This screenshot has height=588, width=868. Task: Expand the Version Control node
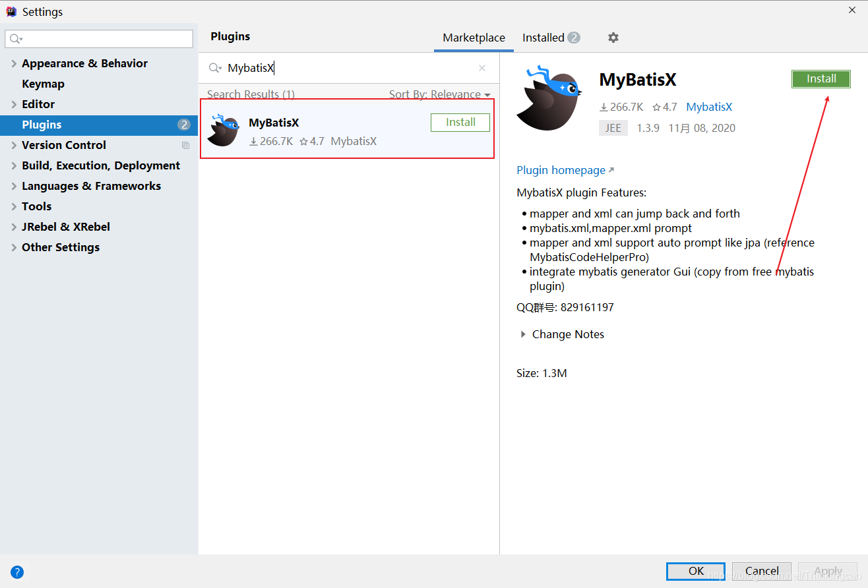pos(14,145)
